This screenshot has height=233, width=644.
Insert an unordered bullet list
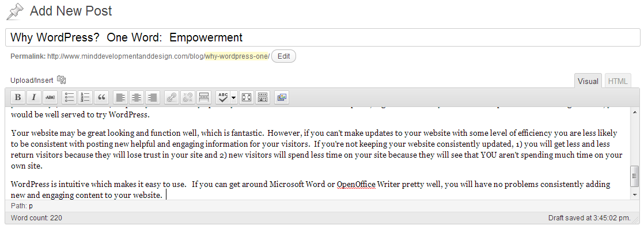click(69, 97)
